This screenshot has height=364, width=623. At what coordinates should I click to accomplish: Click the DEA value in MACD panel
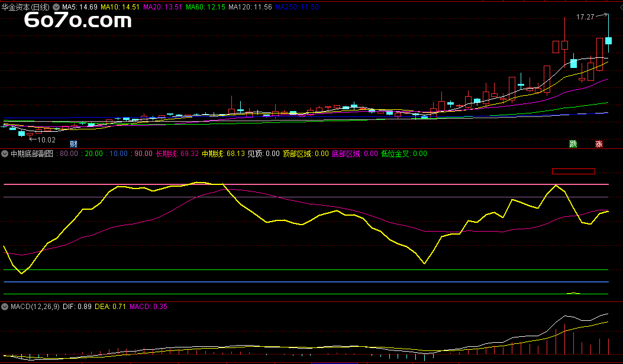click(x=111, y=307)
